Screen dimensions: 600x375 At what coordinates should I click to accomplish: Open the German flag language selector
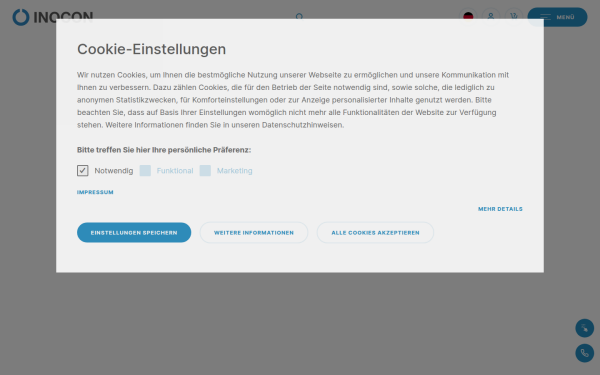(468, 17)
